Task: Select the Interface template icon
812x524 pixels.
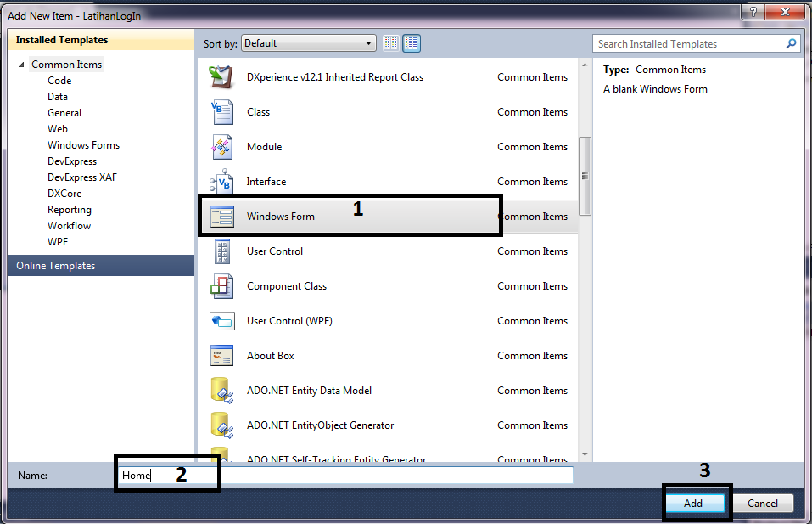Action: (221, 181)
